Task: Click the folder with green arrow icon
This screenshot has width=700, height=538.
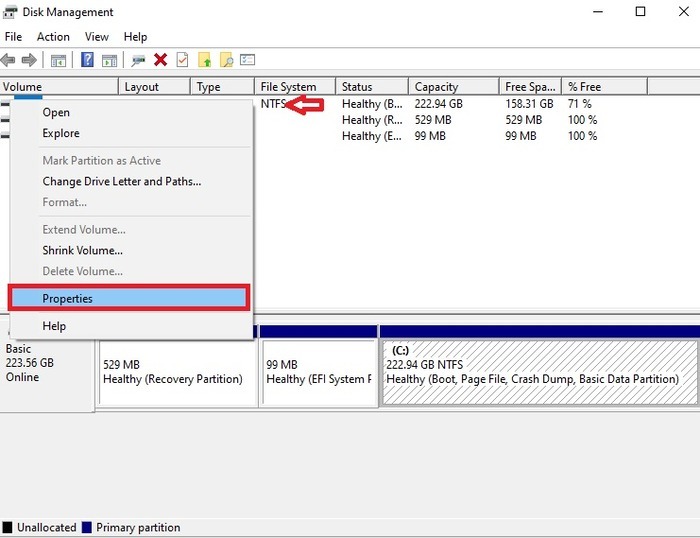Action: [205, 60]
